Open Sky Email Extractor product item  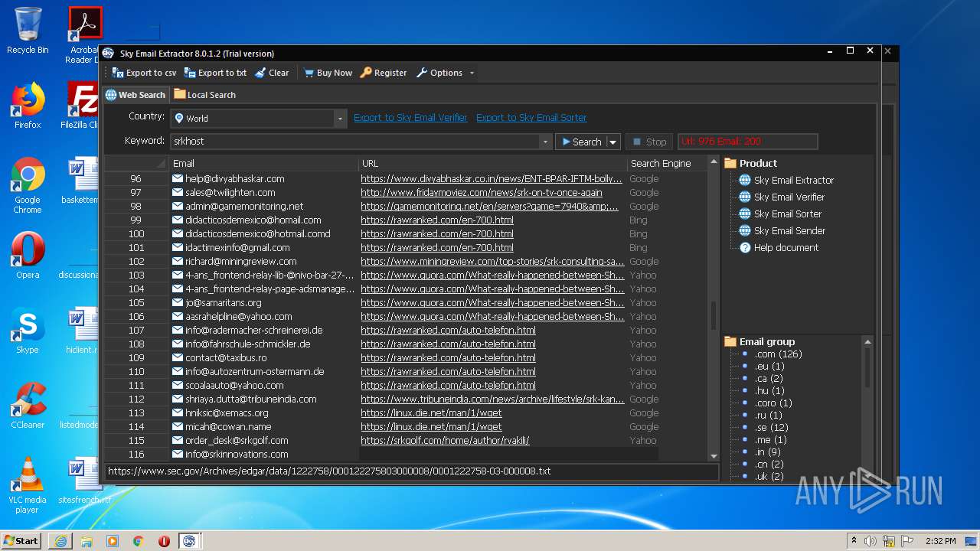click(793, 181)
